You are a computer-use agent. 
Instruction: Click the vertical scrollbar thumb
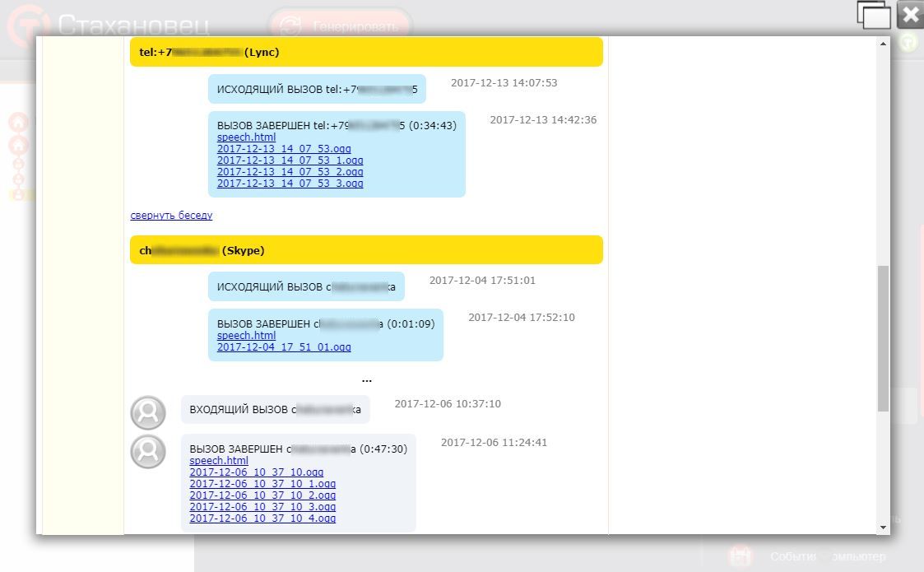pyautogui.click(x=883, y=338)
